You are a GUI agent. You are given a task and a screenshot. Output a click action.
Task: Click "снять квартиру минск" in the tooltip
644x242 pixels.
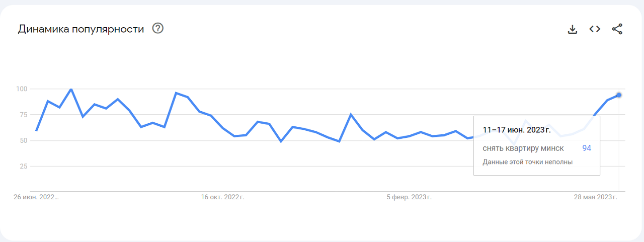point(523,148)
